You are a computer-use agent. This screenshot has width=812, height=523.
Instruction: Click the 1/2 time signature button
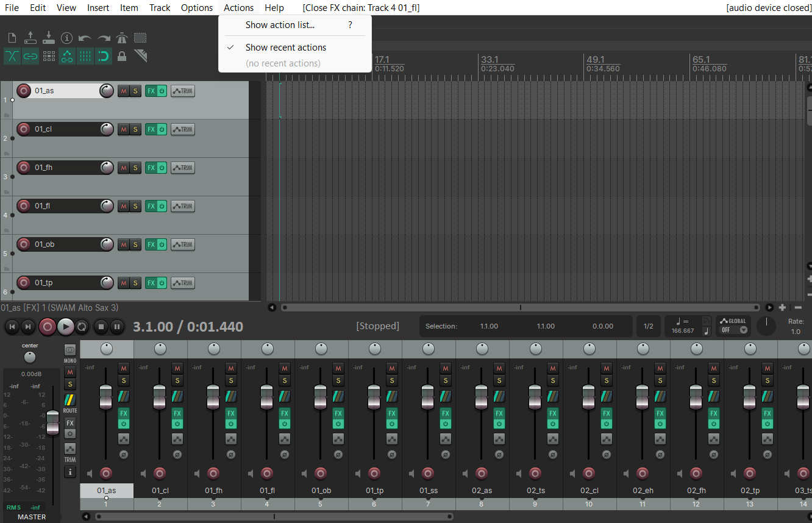[x=649, y=326]
